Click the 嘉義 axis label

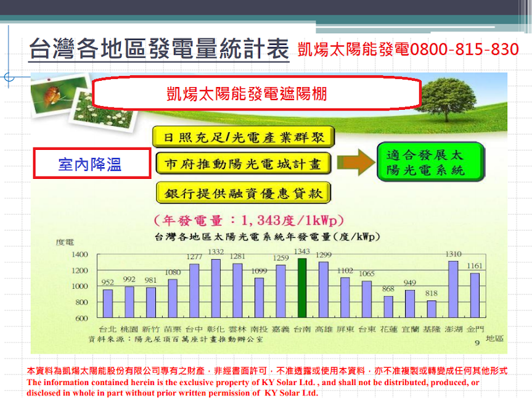[280, 329]
